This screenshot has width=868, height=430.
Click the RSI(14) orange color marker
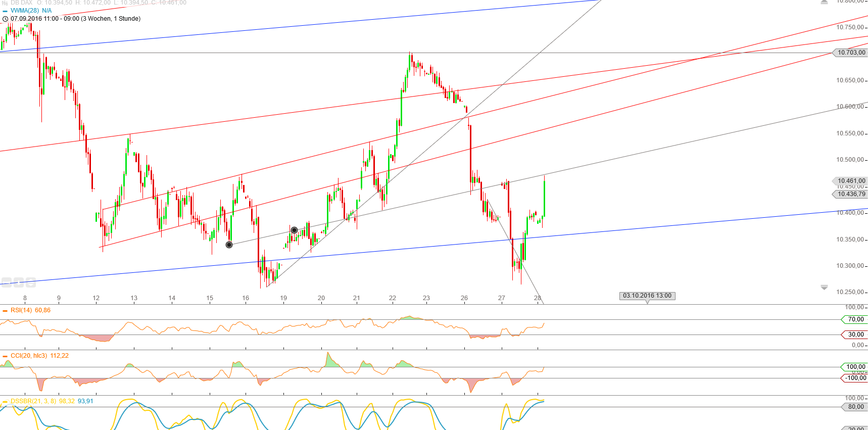5,310
